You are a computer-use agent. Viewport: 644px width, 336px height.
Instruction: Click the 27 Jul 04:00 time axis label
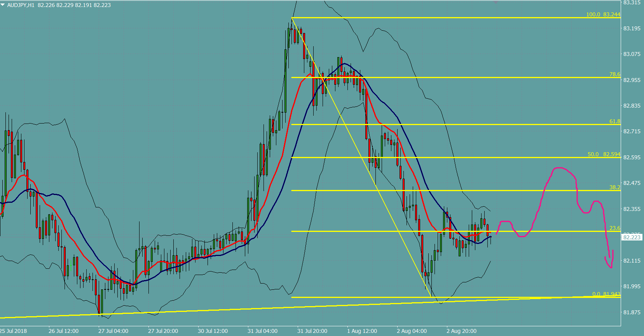click(x=113, y=331)
